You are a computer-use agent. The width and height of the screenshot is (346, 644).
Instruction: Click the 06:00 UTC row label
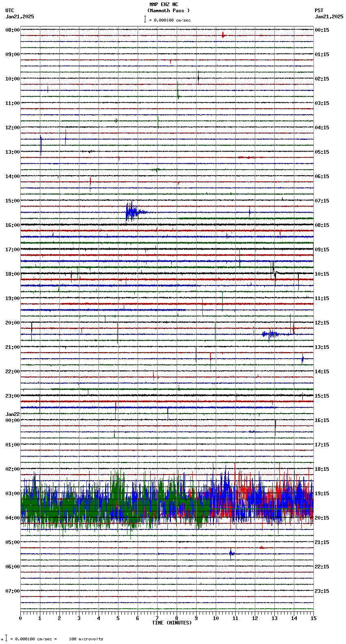pyautogui.click(x=13, y=567)
